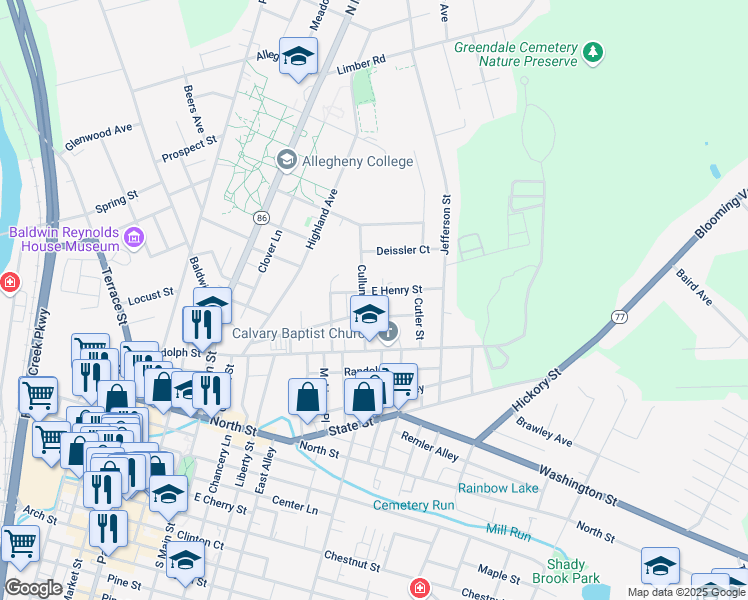Click the Remler Alley label
This screenshot has width=748, height=600.
pos(430,446)
